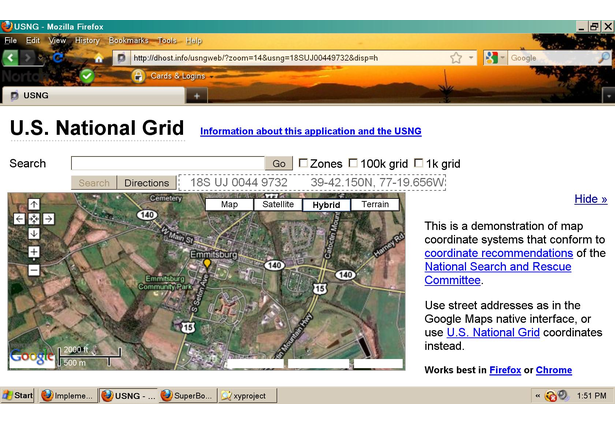Click the browser Home icon
615x424 pixels.
tap(97, 58)
